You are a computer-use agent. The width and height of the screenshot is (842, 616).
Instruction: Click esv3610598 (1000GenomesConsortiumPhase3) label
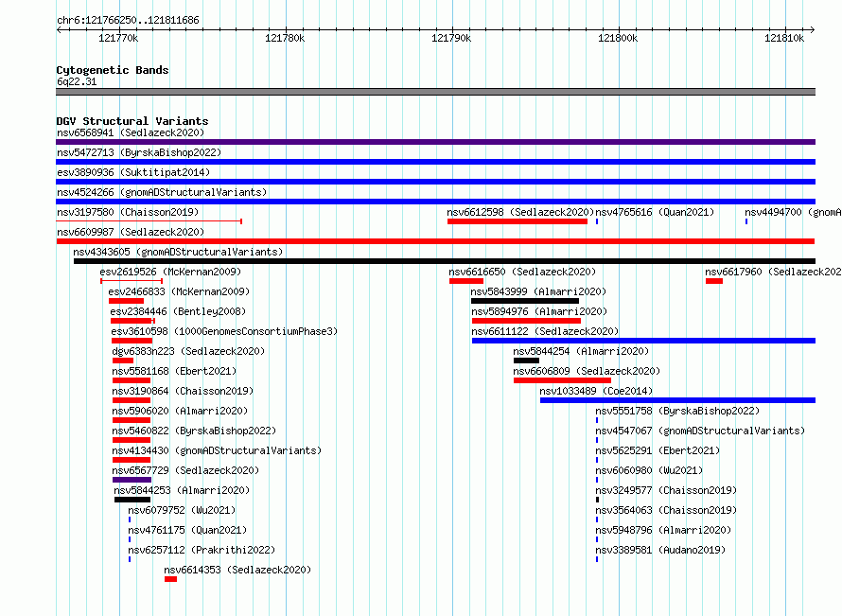(x=224, y=331)
